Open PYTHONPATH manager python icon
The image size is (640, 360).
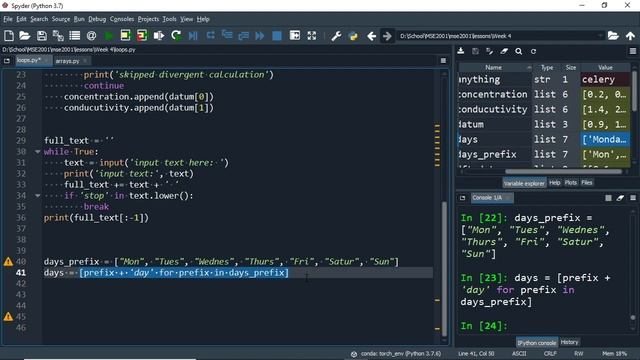coord(353,36)
